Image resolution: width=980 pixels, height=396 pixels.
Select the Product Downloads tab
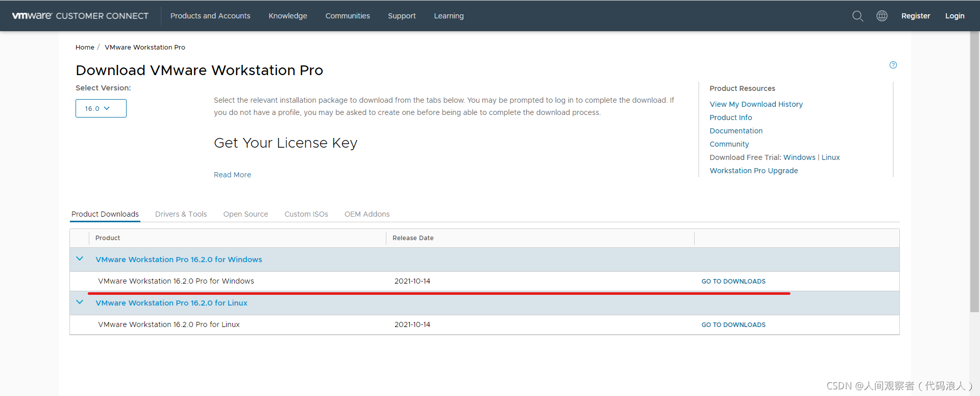tap(105, 214)
